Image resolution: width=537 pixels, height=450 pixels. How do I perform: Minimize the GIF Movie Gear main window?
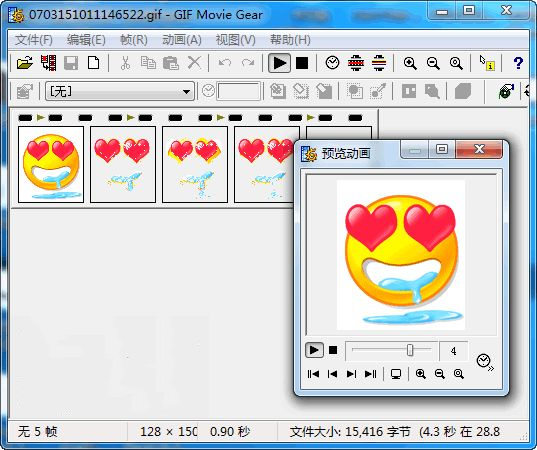pyautogui.click(x=442, y=11)
